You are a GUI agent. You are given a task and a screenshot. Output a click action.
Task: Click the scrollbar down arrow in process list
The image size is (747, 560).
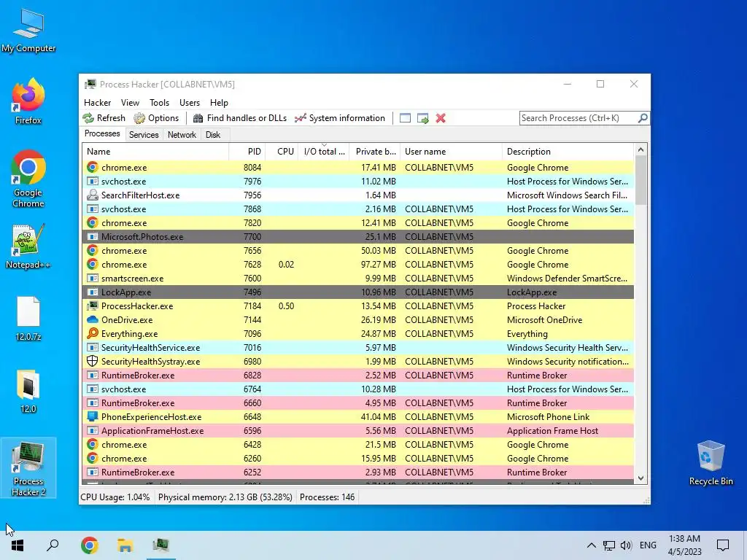(x=640, y=478)
